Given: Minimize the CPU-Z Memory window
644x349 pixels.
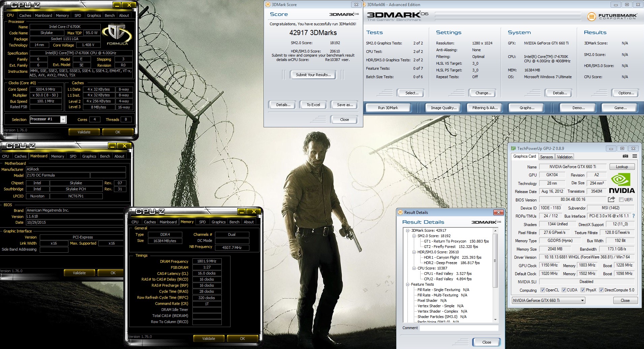Looking at the screenshot, I should pos(242,212).
